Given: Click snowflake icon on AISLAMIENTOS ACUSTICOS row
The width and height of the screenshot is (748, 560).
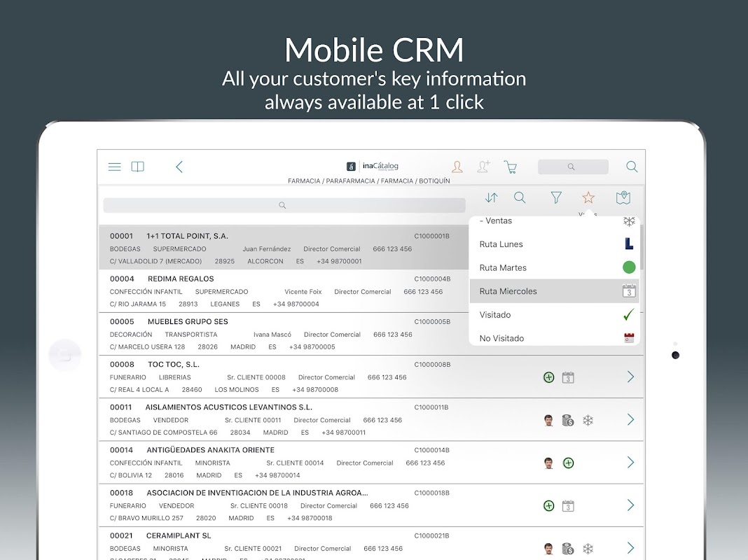Looking at the screenshot, I should 588,421.
